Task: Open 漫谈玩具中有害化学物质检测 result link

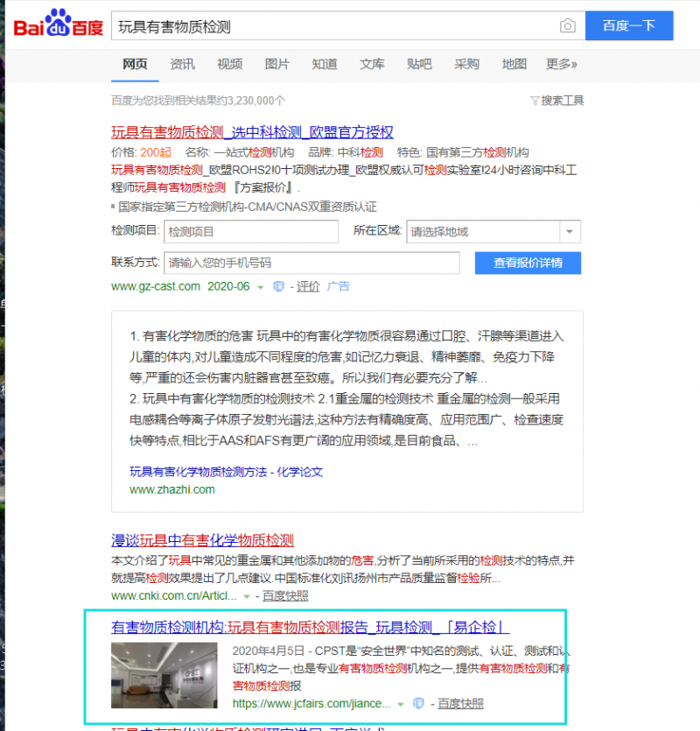Action: 202,540
